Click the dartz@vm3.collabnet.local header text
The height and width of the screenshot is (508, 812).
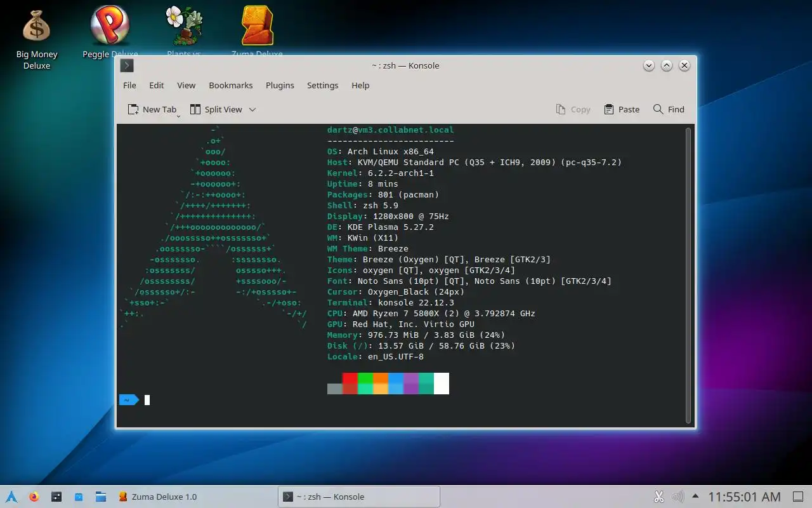coord(391,130)
